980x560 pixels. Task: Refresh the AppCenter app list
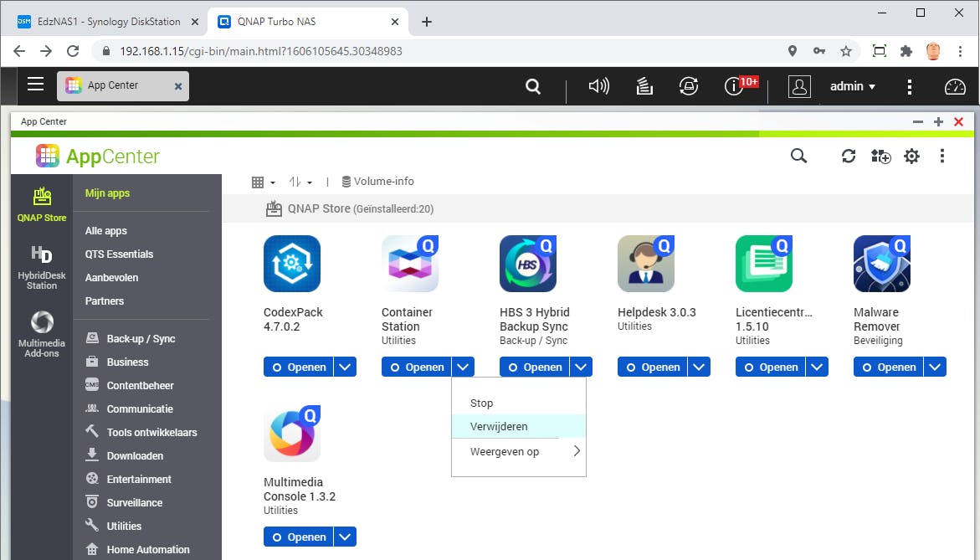click(x=848, y=156)
